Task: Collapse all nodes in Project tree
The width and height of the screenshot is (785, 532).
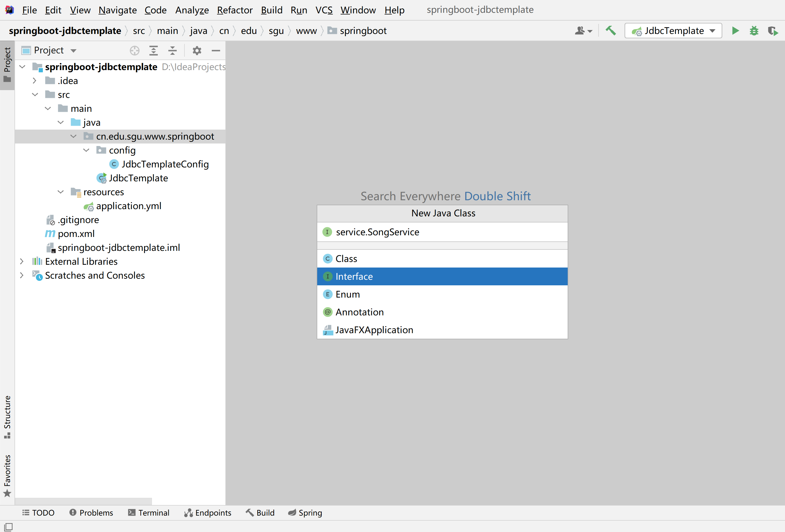Action: tap(173, 51)
